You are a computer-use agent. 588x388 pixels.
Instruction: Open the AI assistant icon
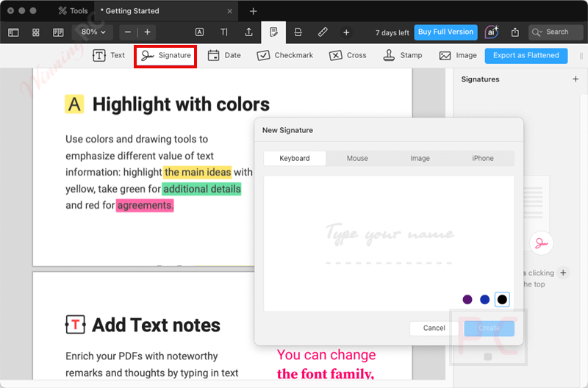pos(491,32)
